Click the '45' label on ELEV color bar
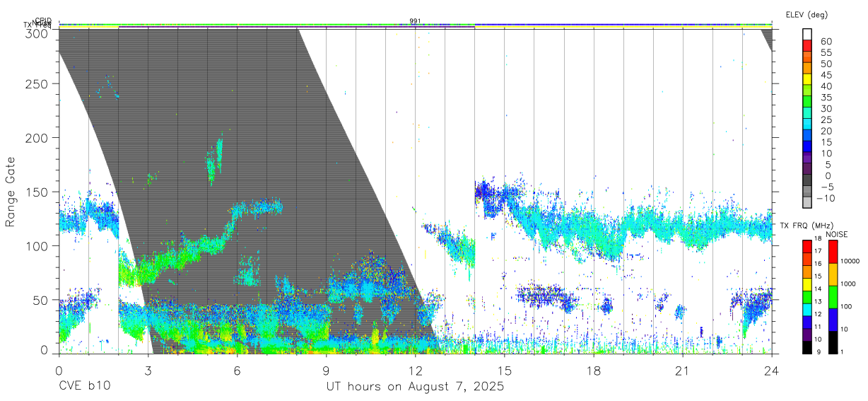The height and width of the screenshot is (401, 868). point(826,75)
